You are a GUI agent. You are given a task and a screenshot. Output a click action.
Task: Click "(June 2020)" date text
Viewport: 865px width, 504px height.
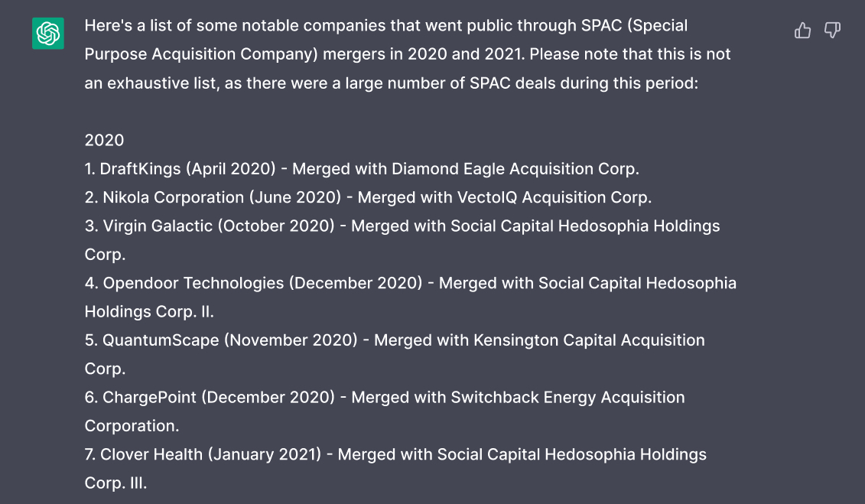pos(294,197)
